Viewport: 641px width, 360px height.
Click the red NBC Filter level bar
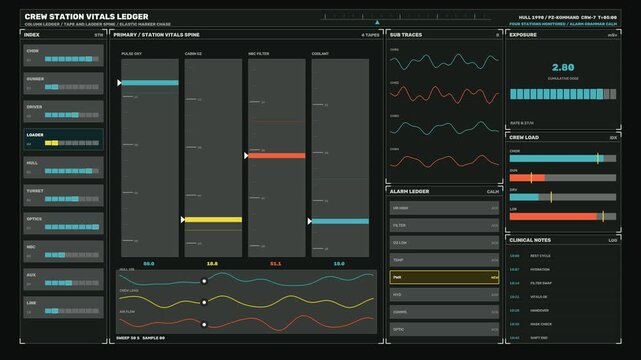(276, 155)
